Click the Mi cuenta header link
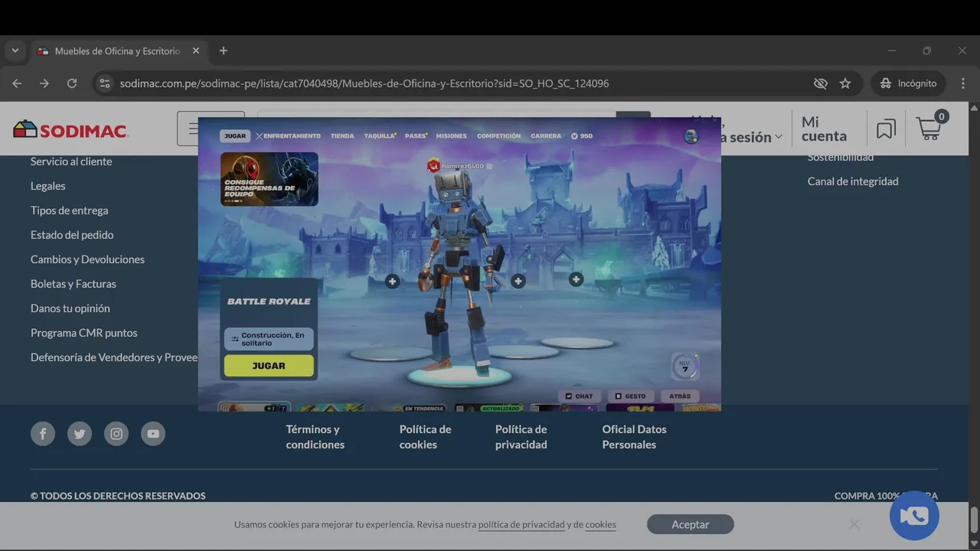 [x=825, y=129]
